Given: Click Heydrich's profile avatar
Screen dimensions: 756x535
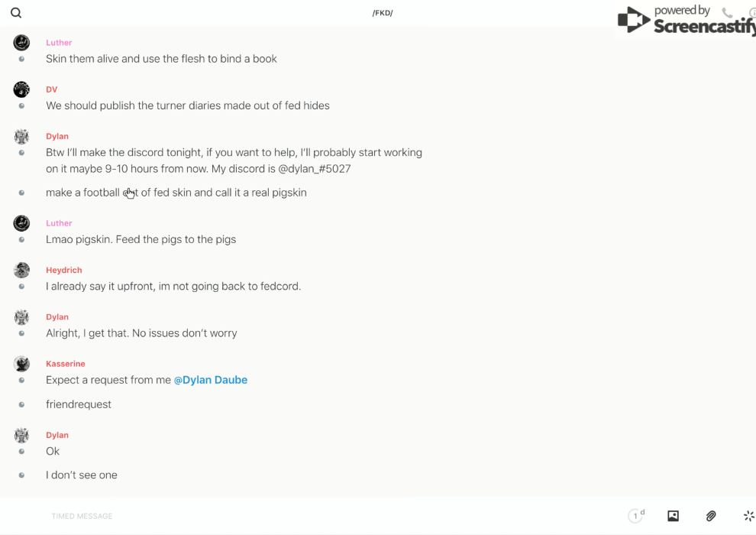Looking at the screenshot, I should click(x=21, y=270).
